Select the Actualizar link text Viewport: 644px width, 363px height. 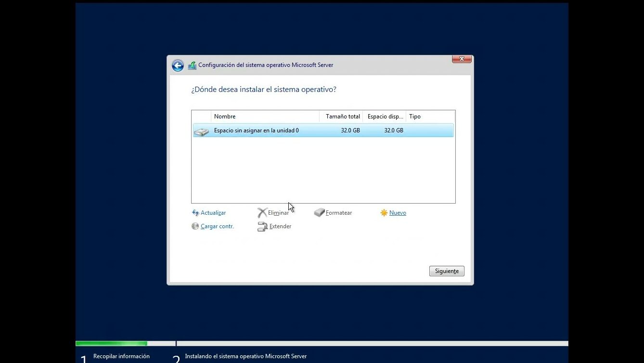213,213
